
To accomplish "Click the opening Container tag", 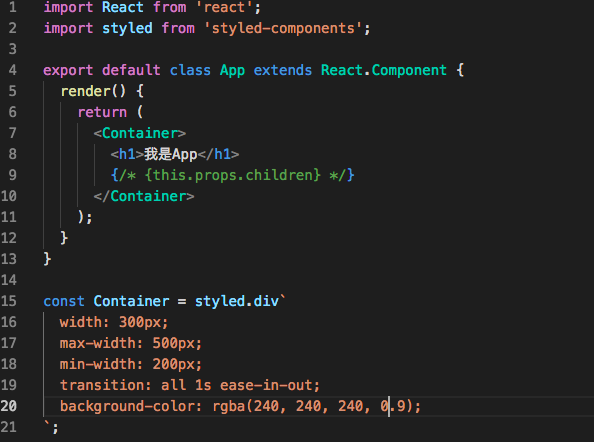I will click(x=140, y=133).
